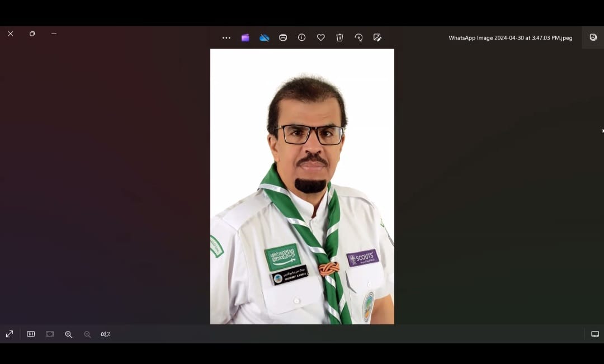Click the purple Clipchamp video icon
The width and height of the screenshot is (604, 364).
click(245, 38)
